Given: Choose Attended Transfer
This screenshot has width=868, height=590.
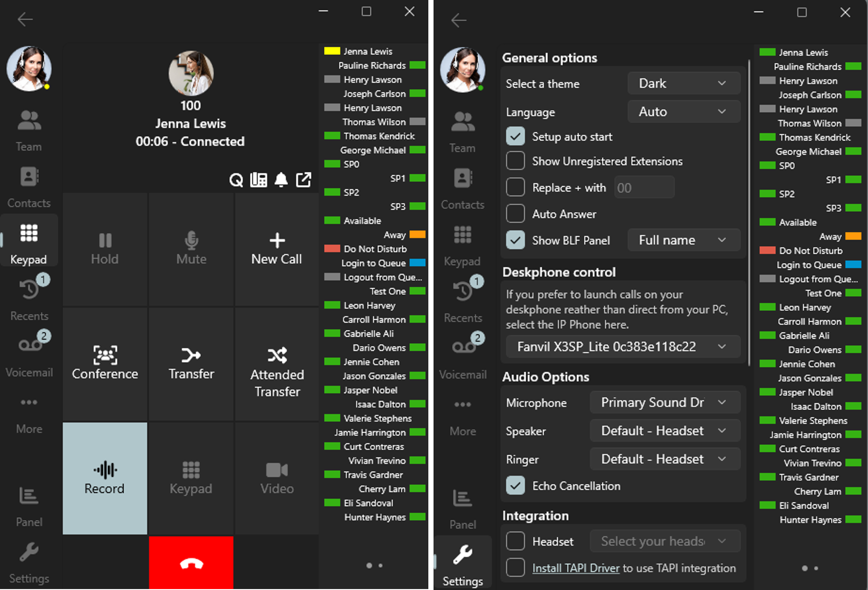Looking at the screenshot, I should pyautogui.click(x=277, y=364).
